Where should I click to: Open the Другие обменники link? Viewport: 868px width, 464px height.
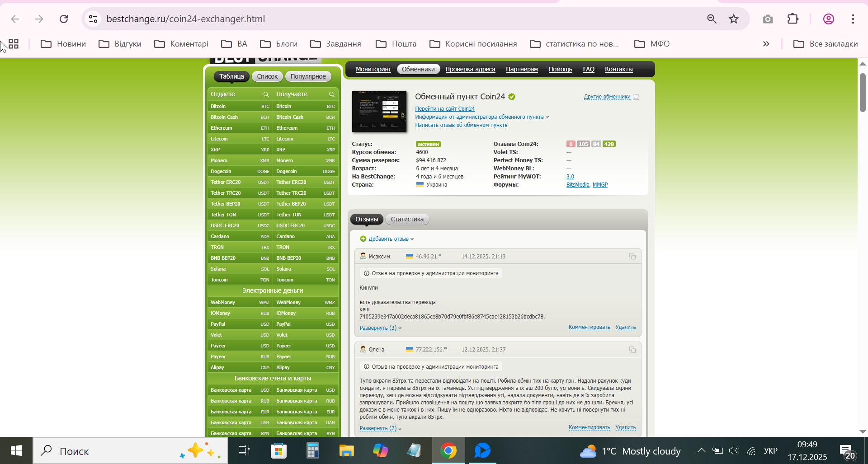607,97
